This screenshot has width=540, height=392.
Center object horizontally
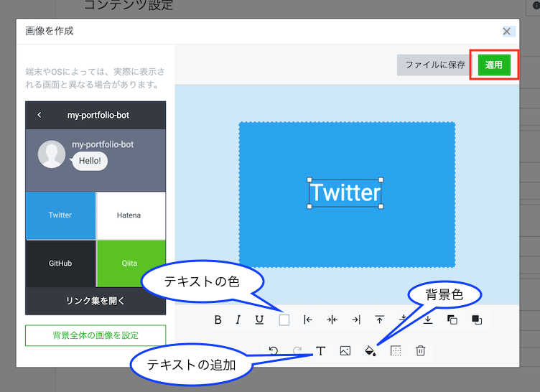point(332,320)
